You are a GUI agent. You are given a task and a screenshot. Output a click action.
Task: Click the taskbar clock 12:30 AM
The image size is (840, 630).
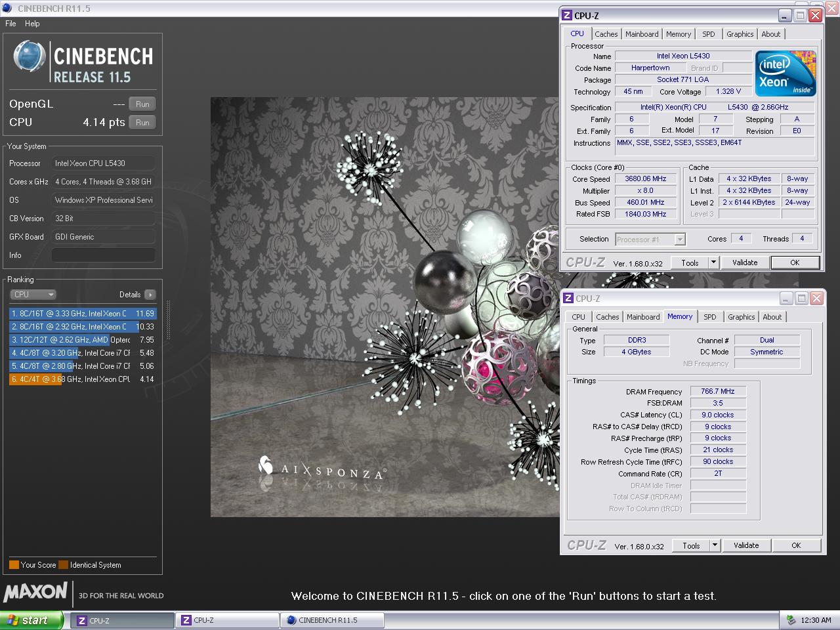pos(816,620)
